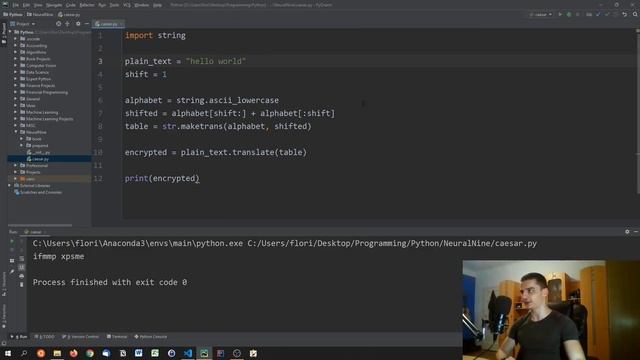The image size is (640, 360).
Task: Click line number 3 in the gutter
Action: point(100,61)
